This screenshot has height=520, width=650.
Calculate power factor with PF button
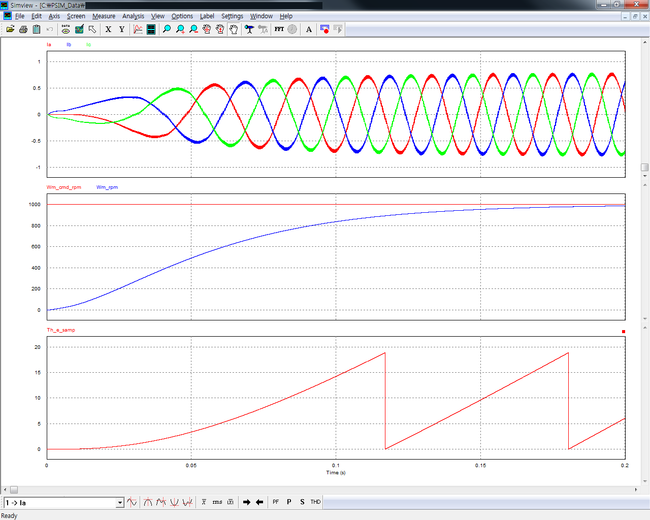click(276, 502)
